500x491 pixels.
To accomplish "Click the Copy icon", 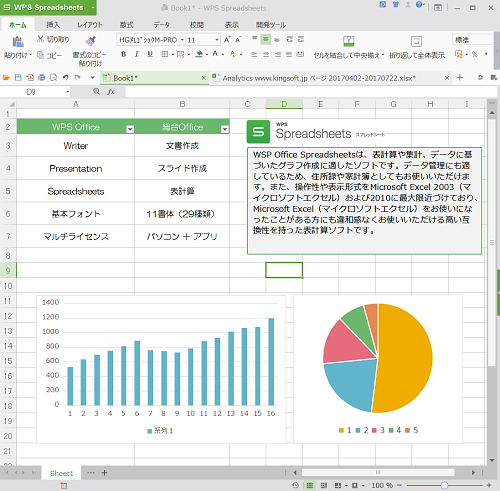I will click(x=40, y=55).
